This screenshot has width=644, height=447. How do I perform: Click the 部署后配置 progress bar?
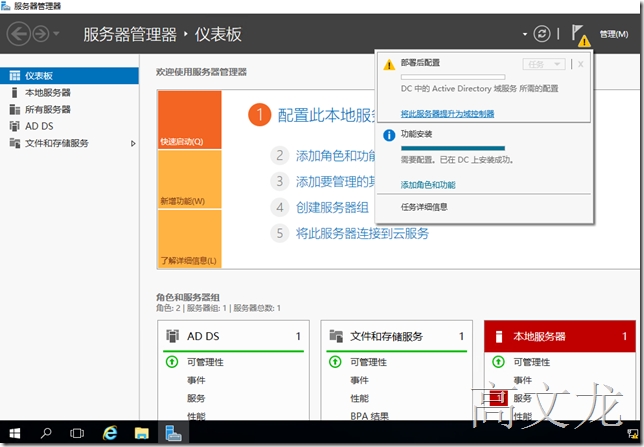453,77
